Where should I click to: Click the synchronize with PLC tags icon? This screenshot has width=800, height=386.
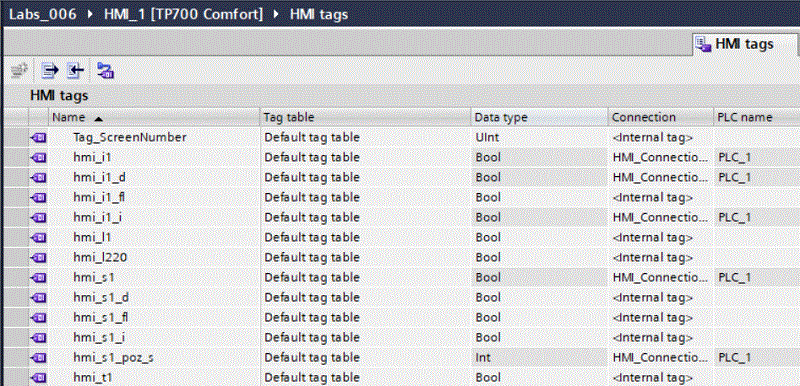pyautogui.click(x=106, y=70)
